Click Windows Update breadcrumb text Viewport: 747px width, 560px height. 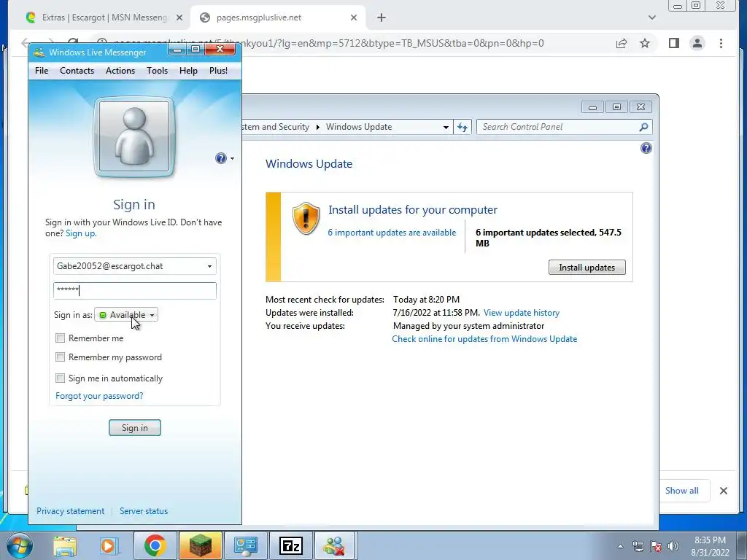pos(359,127)
